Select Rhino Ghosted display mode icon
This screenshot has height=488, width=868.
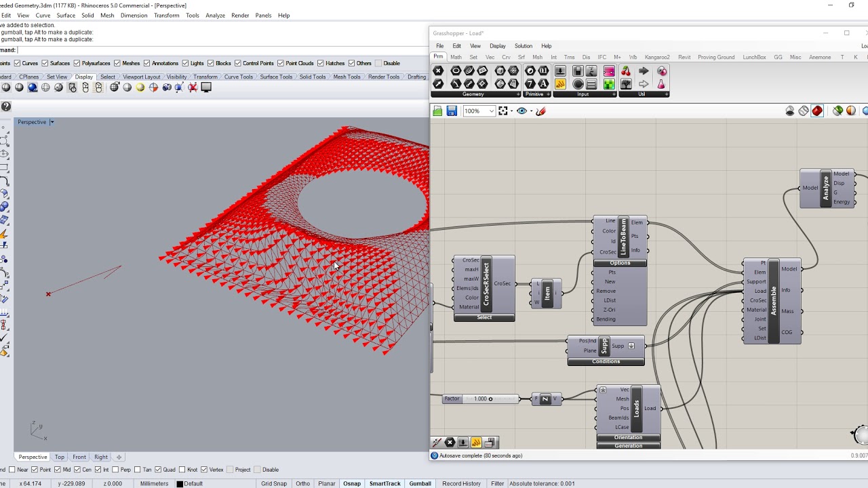click(45, 87)
